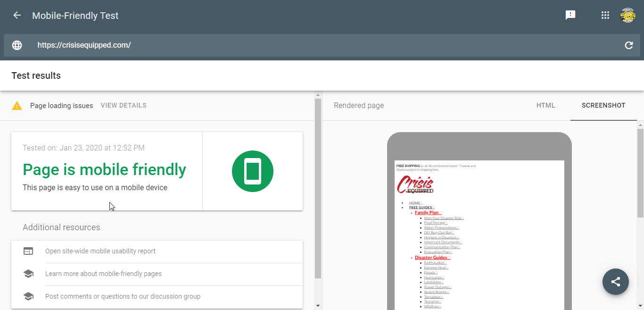Click the globe icon beside URL
644x310 pixels.
point(17,45)
